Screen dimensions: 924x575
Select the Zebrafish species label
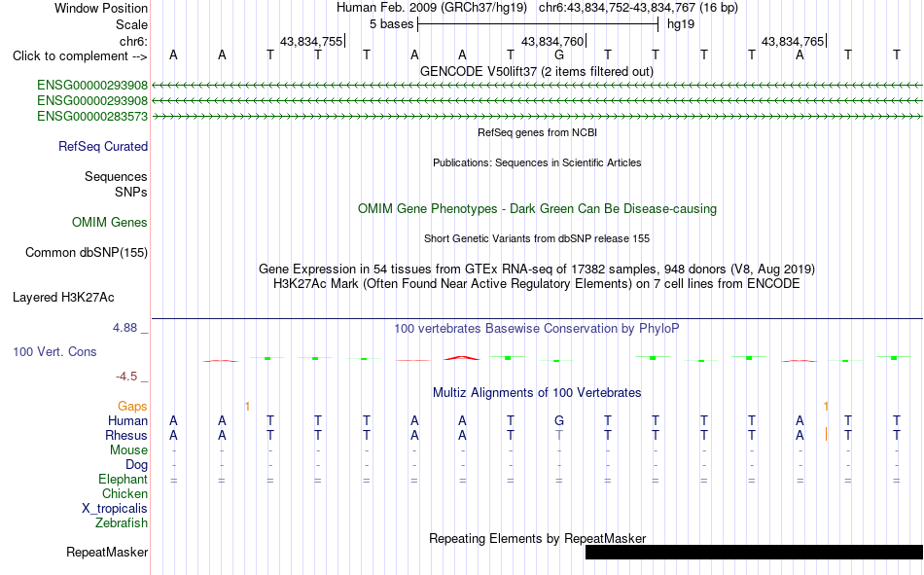pyautogui.click(x=122, y=522)
